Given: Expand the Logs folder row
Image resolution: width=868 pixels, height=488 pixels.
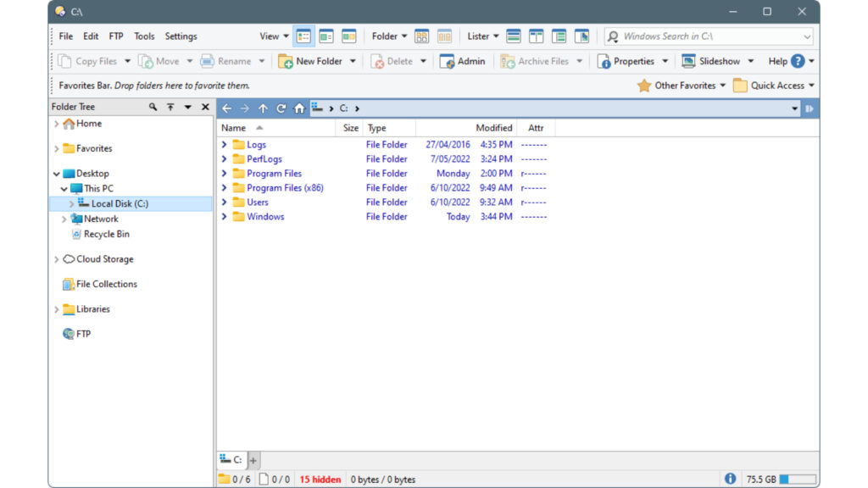Looking at the screenshot, I should click(x=224, y=144).
